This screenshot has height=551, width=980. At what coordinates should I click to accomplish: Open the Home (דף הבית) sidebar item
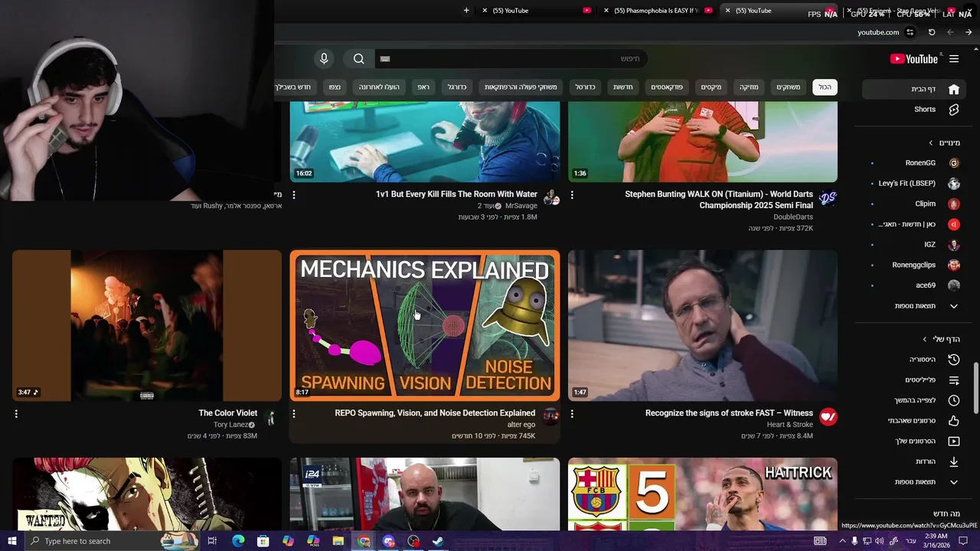point(913,89)
